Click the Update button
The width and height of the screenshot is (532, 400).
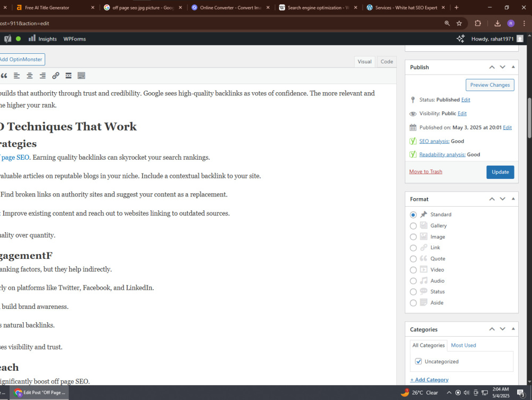point(500,172)
